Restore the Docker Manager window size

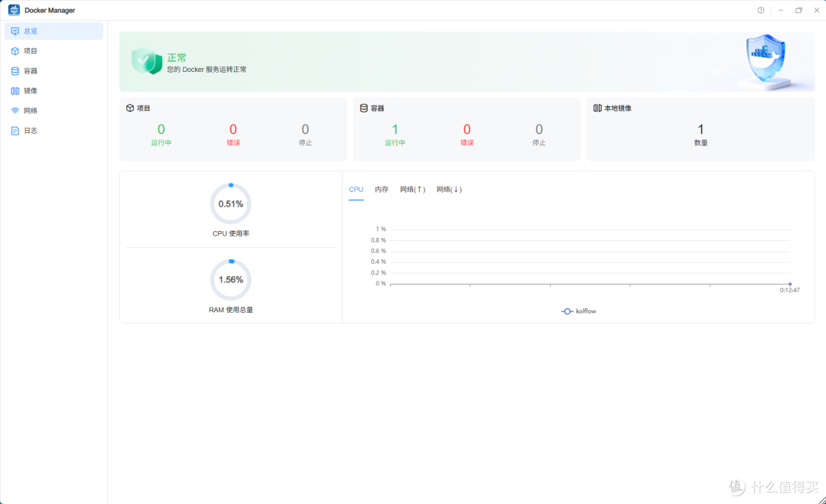click(x=798, y=10)
